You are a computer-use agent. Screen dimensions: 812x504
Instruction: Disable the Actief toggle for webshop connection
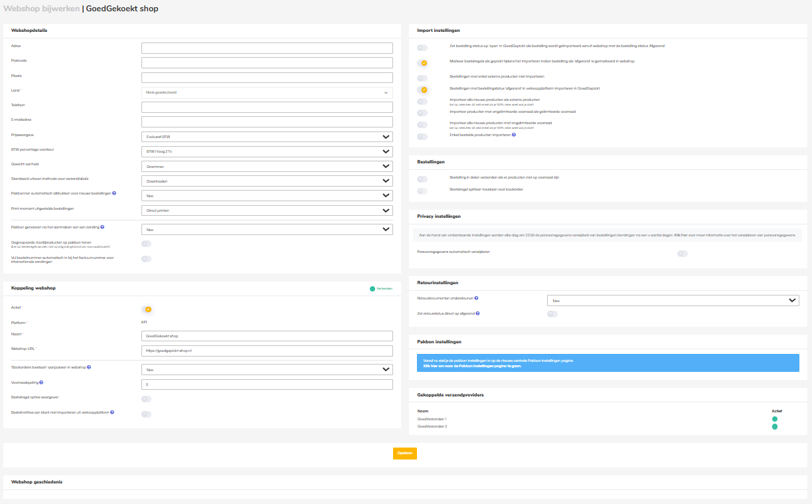coord(146,309)
